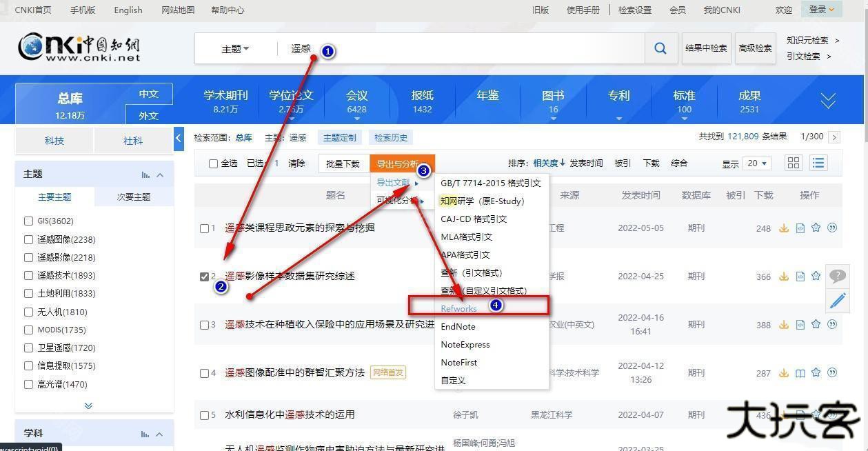Open 高级检索 advanced search
This screenshot has height=451, width=868.
755,48
